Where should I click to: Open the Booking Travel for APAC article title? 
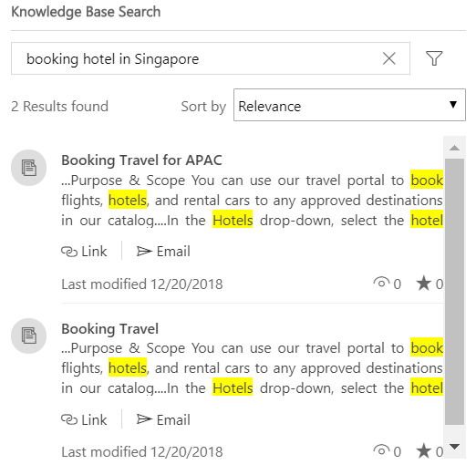tap(141, 160)
